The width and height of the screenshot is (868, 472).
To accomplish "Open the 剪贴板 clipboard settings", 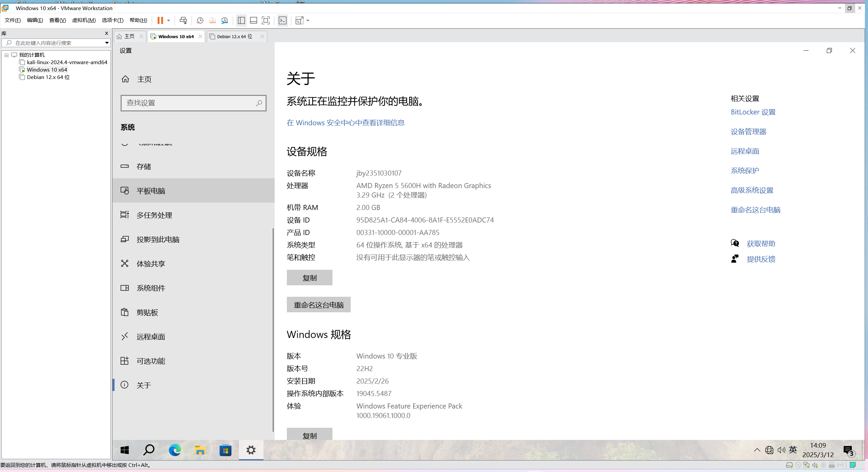I will tap(194, 312).
